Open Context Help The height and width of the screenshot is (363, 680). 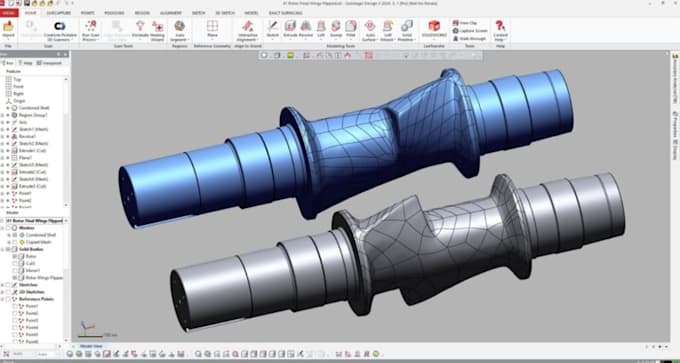click(x=500, y=30)
